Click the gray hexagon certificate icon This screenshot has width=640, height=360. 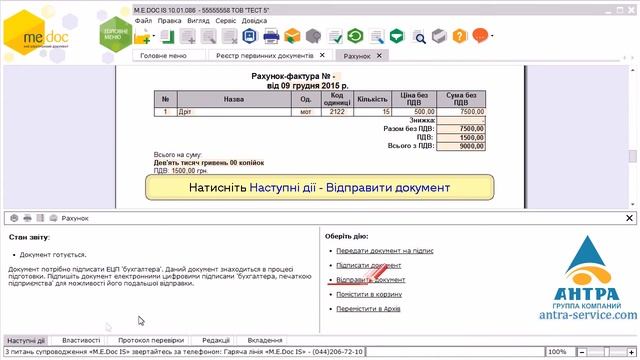click(313, 36)
